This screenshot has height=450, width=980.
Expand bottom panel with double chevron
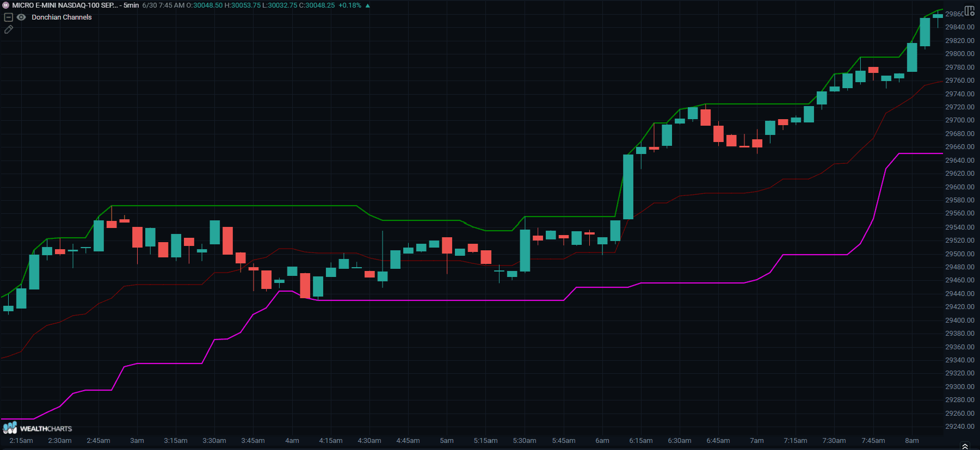pyautogui.click(x=965, y=446)
